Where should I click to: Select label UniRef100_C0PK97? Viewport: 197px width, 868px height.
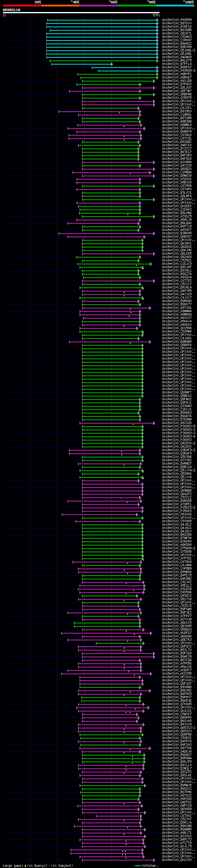[x=177, y=40]
